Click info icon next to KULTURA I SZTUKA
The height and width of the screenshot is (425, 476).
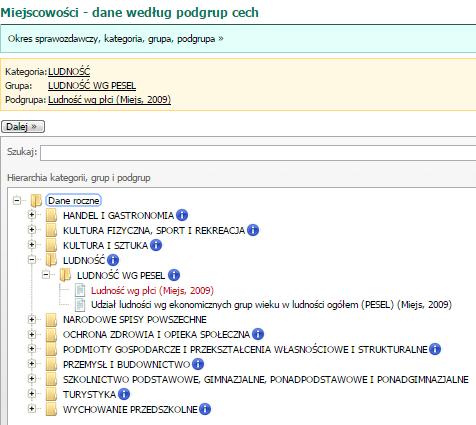click(156, 245)
